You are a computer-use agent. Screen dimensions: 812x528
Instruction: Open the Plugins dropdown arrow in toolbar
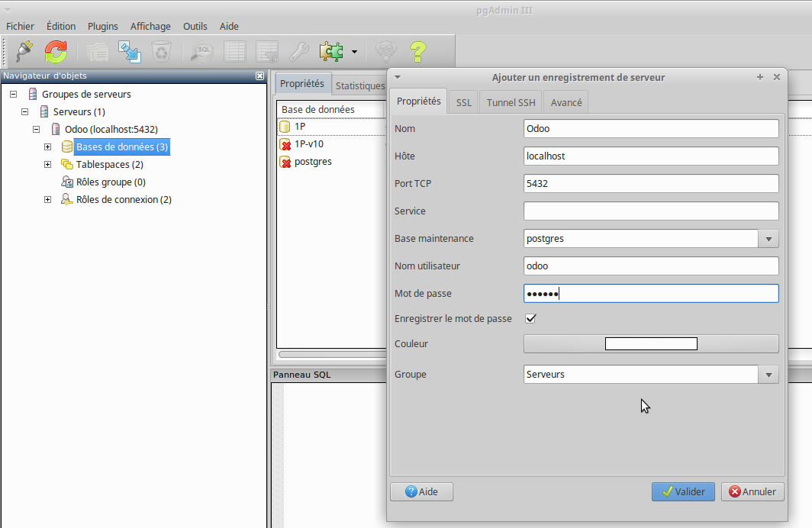(354, 52)
